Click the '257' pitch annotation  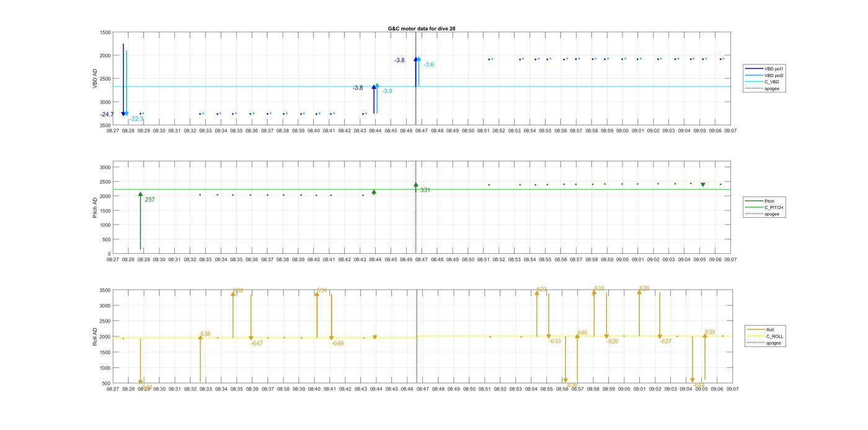click(149, 200)
